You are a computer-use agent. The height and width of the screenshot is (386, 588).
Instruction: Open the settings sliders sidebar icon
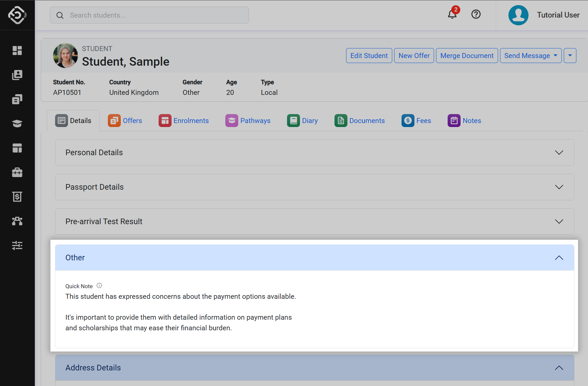pos(17,245)
